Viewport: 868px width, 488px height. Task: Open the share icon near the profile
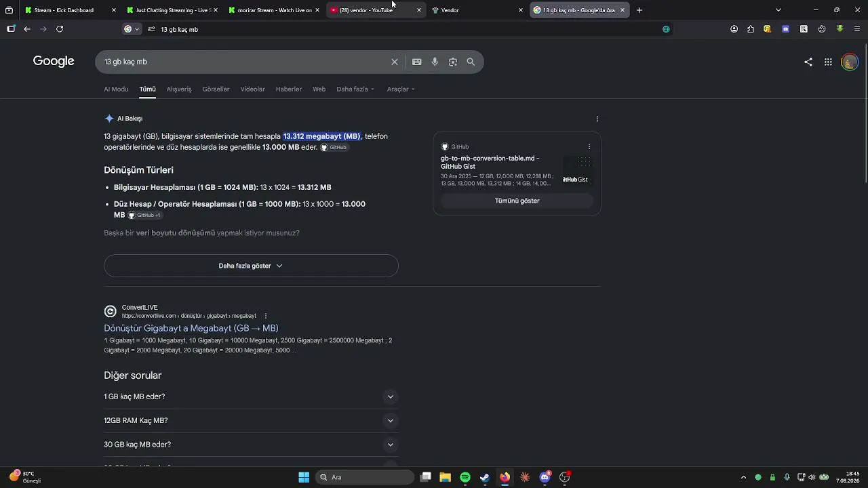pos(808,62)
